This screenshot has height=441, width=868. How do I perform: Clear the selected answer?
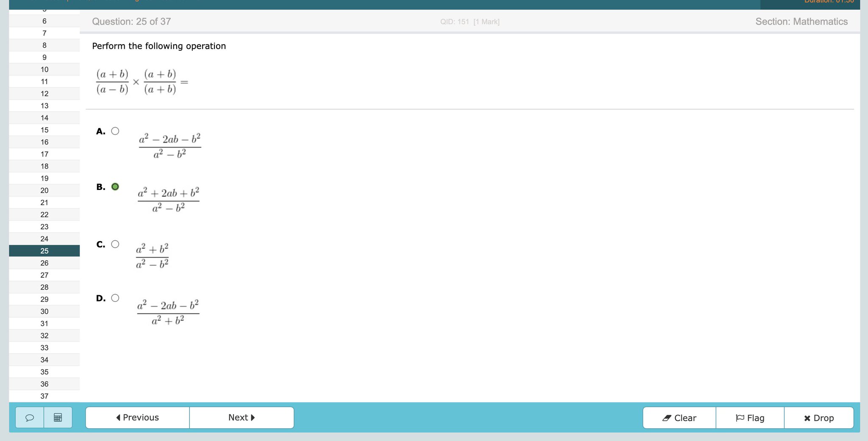pyautogui.click(x=679, y=418)
